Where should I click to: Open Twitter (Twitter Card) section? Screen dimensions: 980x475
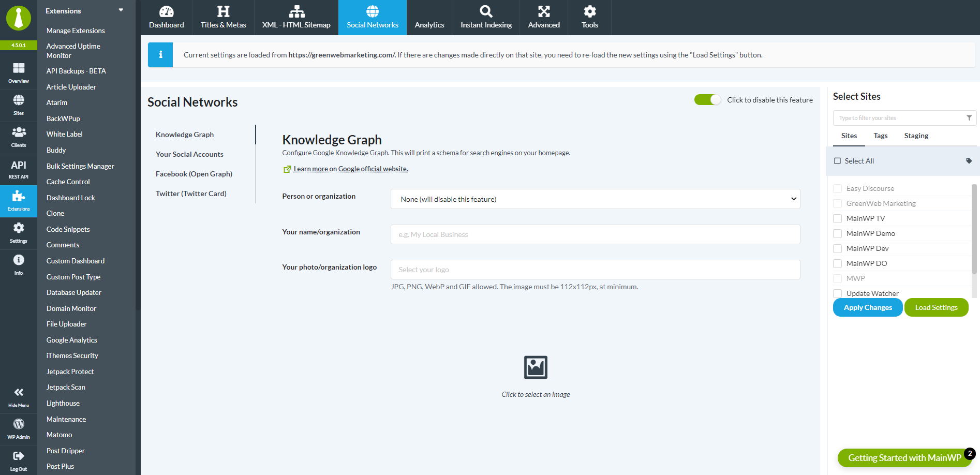[x=191, y=194]
